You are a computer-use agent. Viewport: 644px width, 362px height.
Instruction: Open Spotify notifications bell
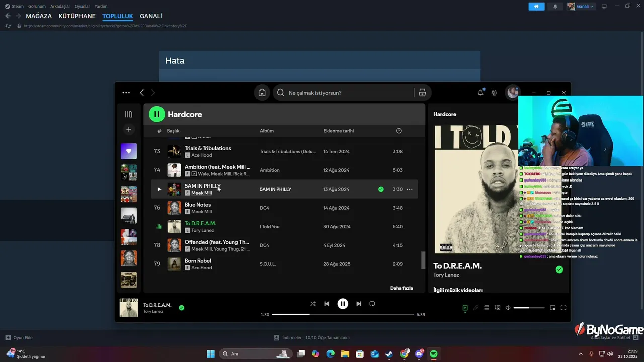click(481, 93)
